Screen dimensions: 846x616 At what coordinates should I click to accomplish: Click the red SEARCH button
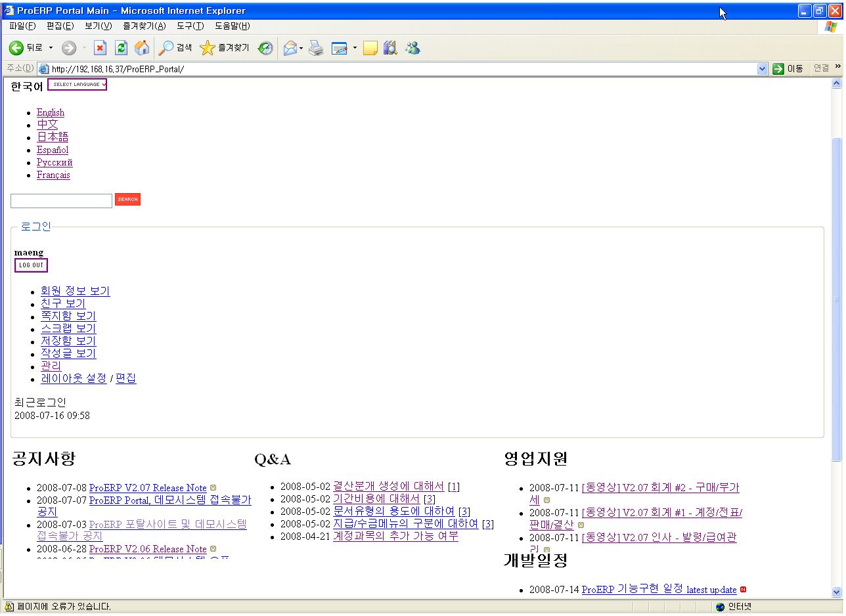click(127, 200)
